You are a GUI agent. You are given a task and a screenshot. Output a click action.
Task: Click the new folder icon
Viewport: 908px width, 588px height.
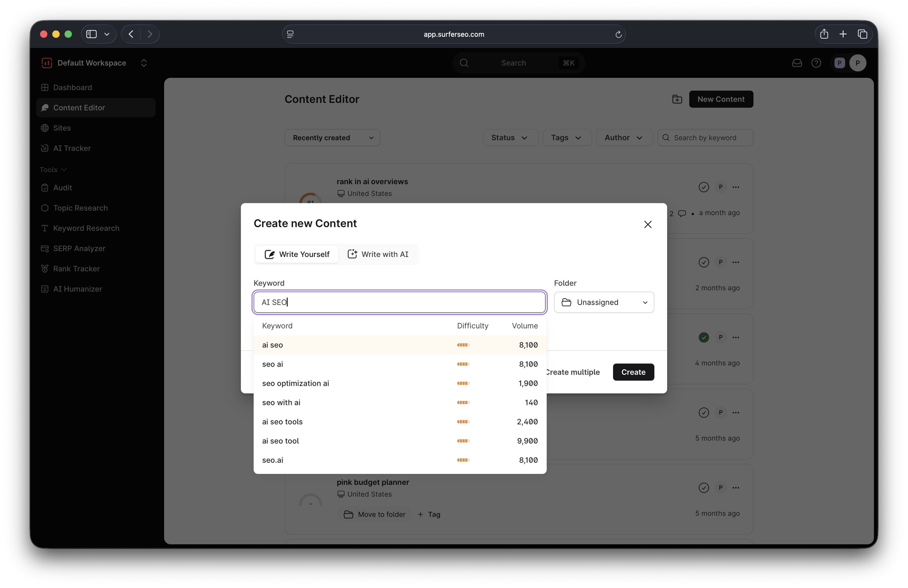677,99
